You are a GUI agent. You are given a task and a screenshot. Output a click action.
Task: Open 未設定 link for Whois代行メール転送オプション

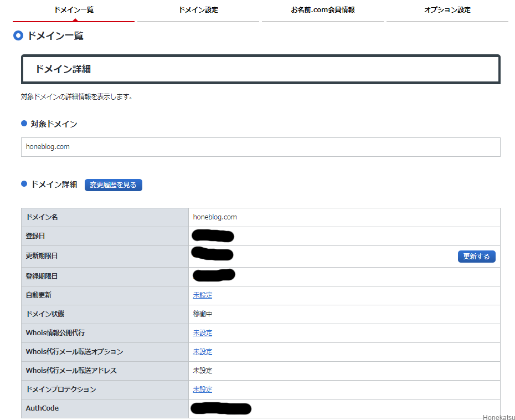click(202, 352)
